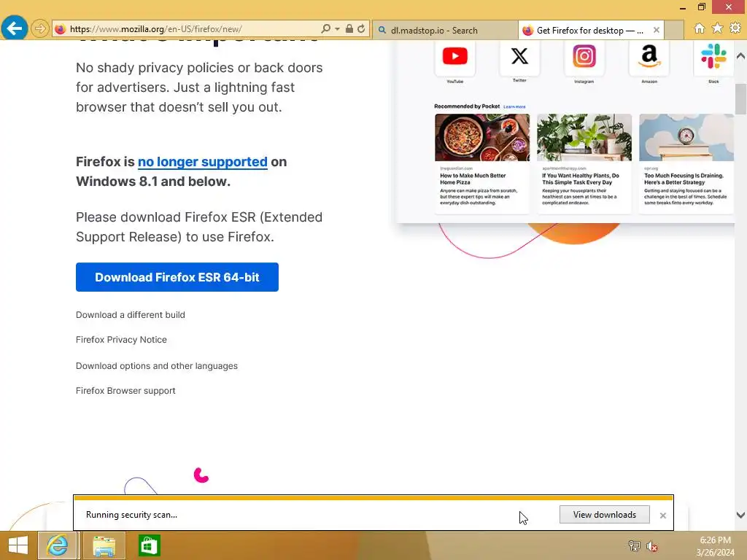Image resolution: width=747 pixels, height=560 pixels.
Task: Click the YouTube shortcut icon
Action: (455, 57)
